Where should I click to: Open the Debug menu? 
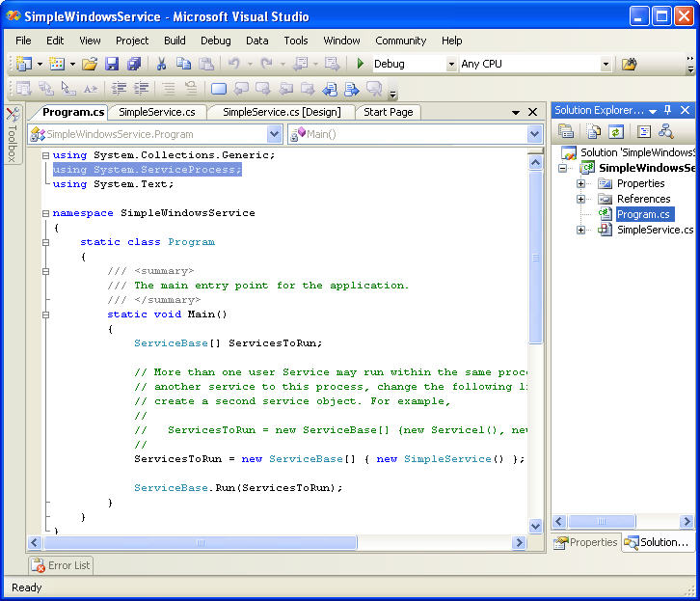[216, 41]
